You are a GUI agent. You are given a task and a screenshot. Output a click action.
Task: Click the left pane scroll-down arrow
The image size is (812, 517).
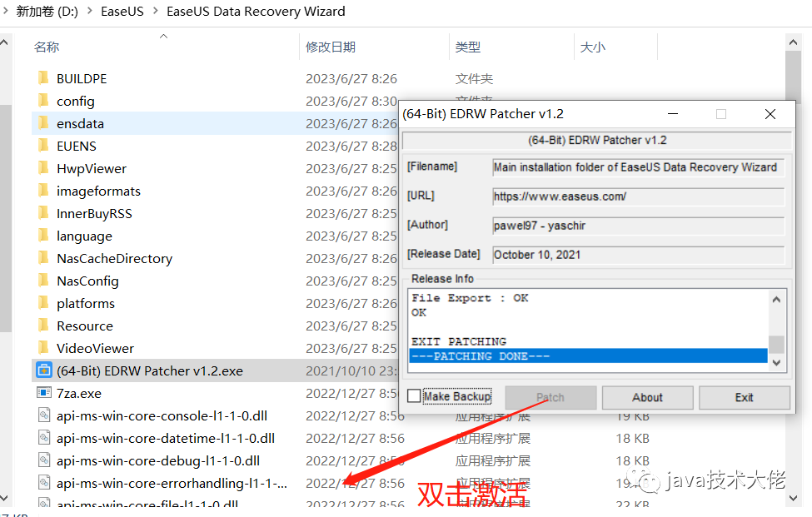[x=4, y=498]
